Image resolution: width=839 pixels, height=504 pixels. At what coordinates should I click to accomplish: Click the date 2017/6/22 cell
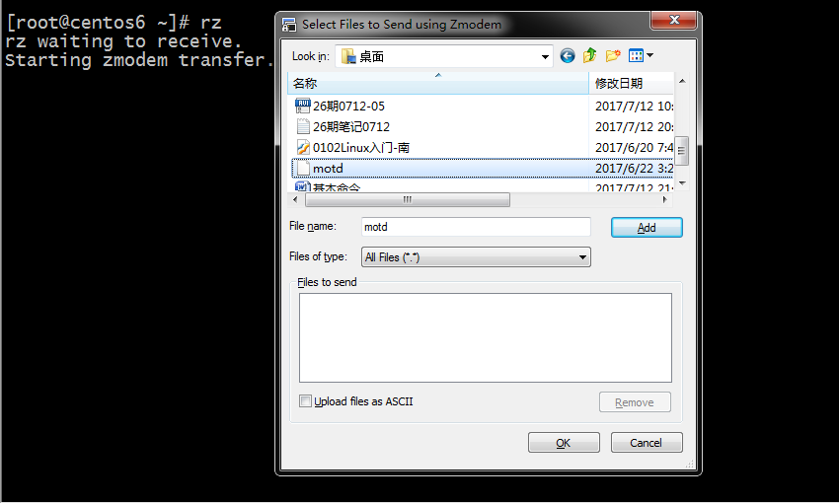coord(634,169)
